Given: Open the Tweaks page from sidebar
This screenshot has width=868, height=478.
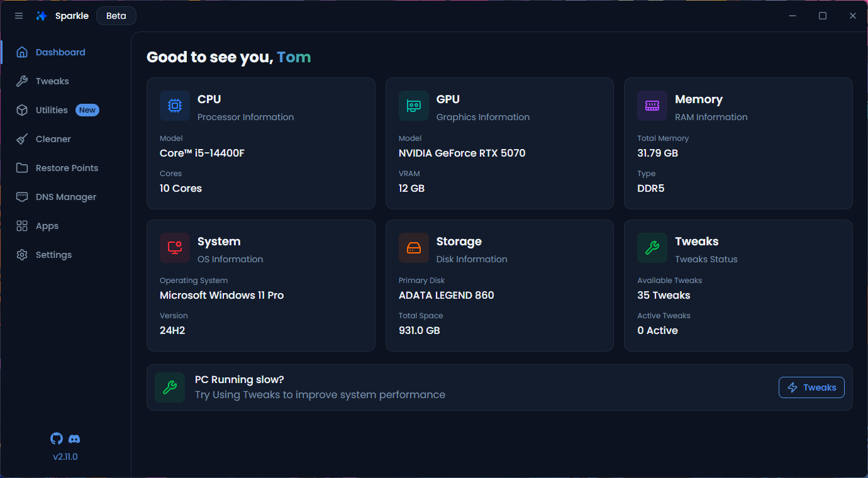Looking at the screenshot, I should click(x=52, y=81).
